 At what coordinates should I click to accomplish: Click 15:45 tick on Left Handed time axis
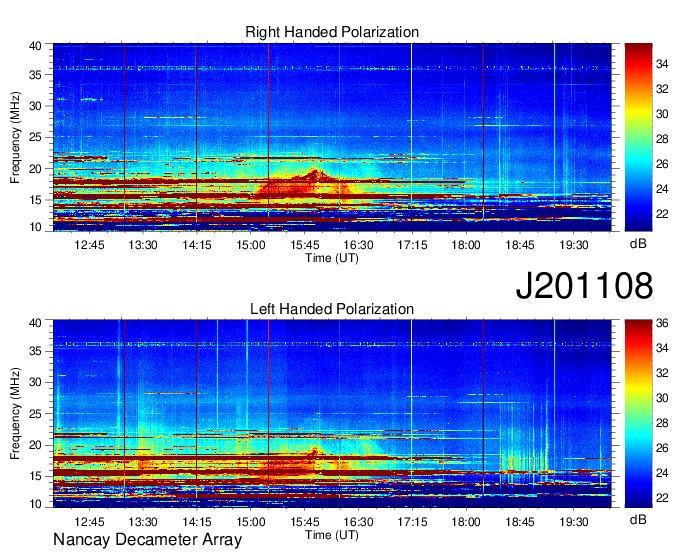304,522
